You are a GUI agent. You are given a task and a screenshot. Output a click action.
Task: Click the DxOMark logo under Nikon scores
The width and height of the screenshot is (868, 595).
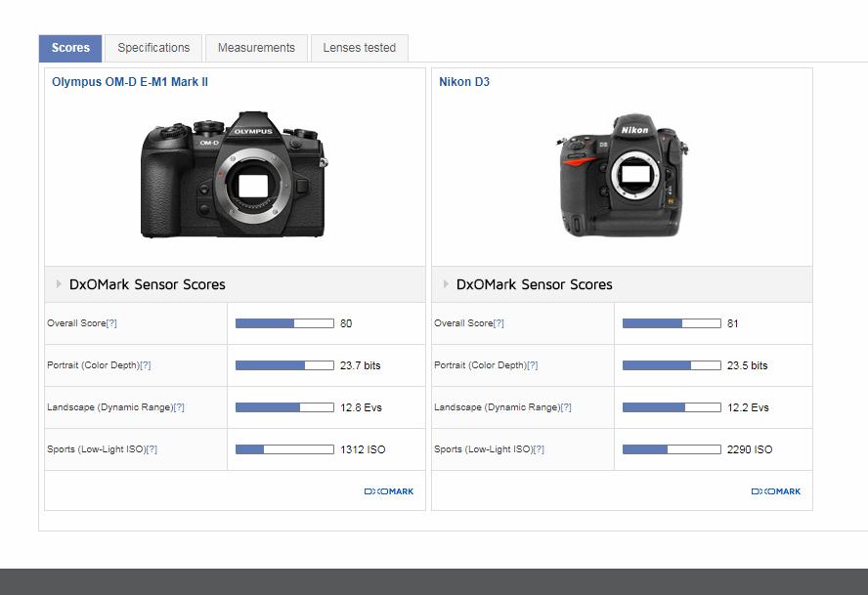tap(775, 491)
